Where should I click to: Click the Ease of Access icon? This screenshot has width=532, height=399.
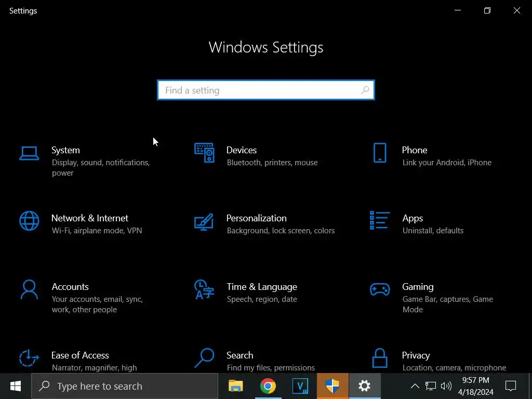(x=29, y=358)
